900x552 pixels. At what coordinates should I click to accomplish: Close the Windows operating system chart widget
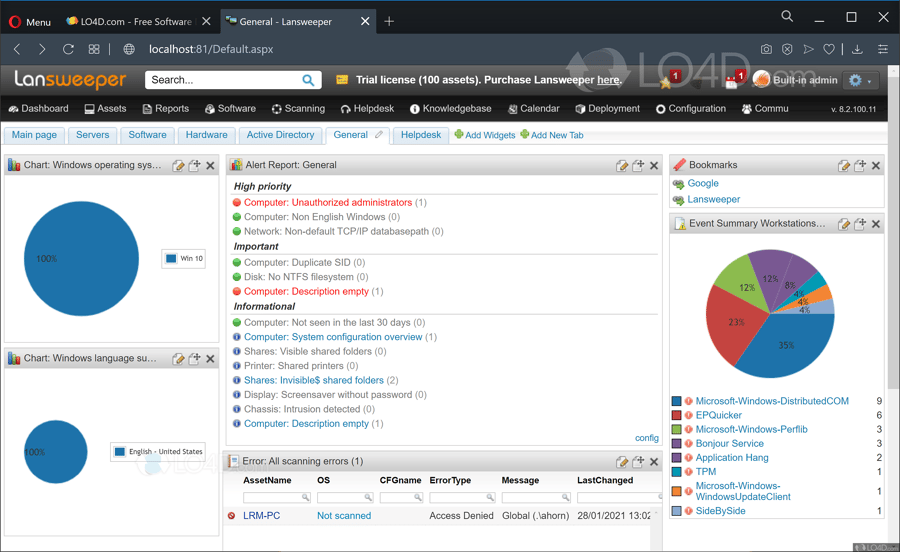(x=211, y=165)
